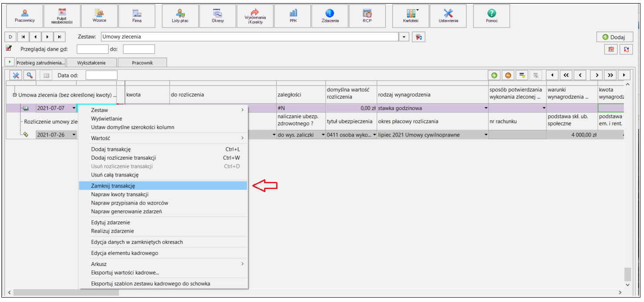644x302 pixels.
Task: Open Ustawienia settings
Action: [x=448, y=16]
